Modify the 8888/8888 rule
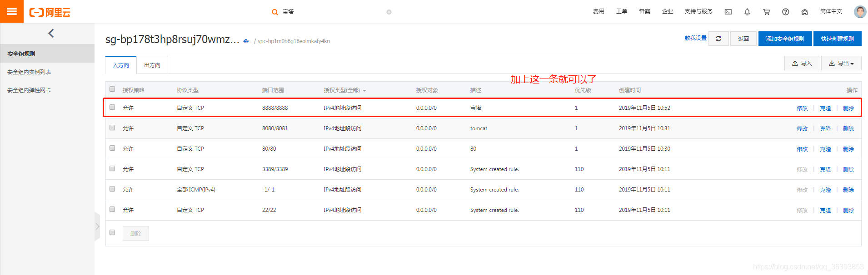Screen dimensions: 868x275 [802, 108]
